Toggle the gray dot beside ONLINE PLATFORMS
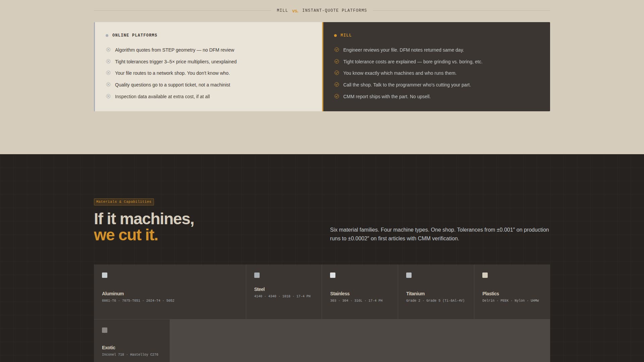644x362 pixels. pos(107,35)
